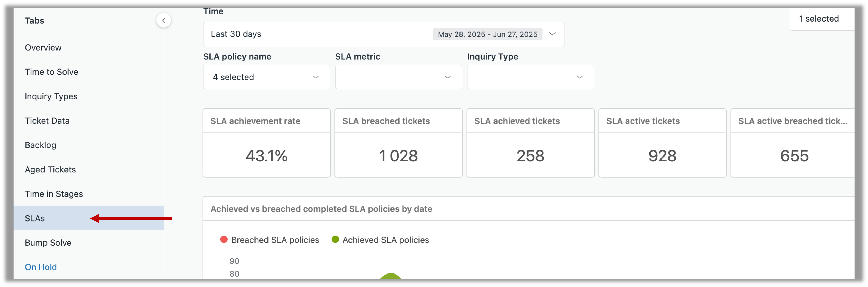Open the SLA metric dropdown
Screen dimensions: 868x287
pyautogui.click(x=398, y=77)
